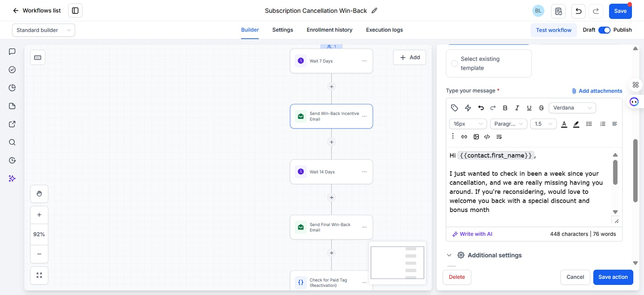Click the Test workflow button

click(x=553, y=30)
